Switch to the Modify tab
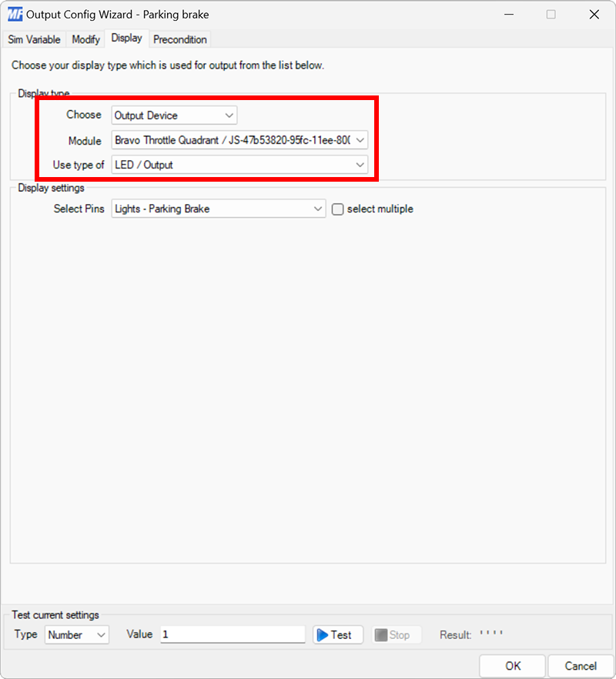 point(85,39)
